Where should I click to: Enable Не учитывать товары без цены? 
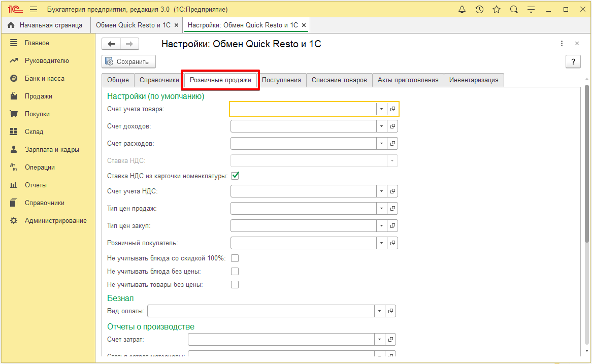click(x=235, y=285)
